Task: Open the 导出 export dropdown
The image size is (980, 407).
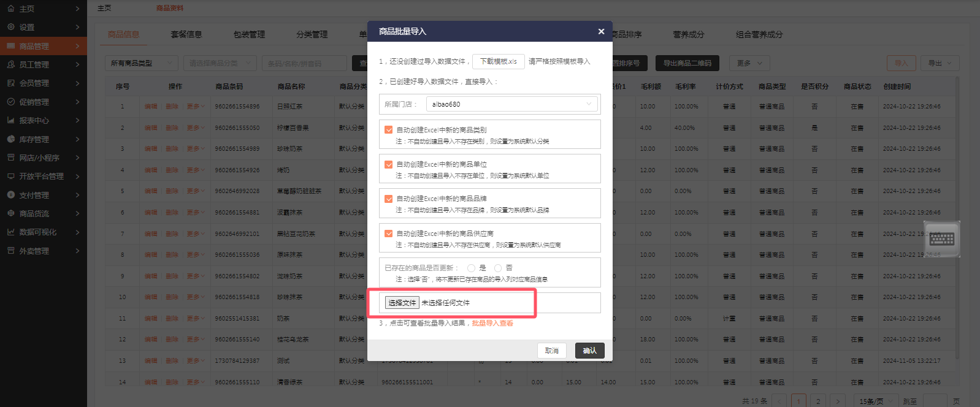Action: [x=940, y=63]
